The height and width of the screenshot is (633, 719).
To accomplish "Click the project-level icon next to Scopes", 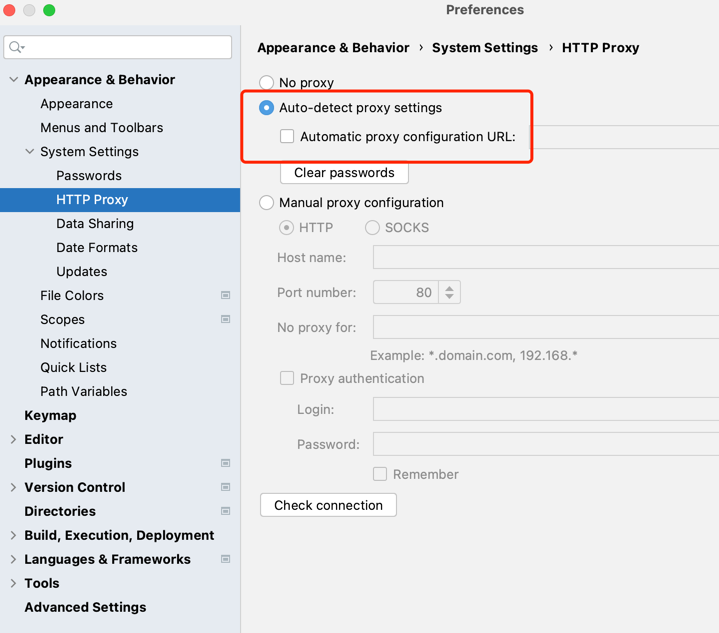I will pyautogui.click(x=225, y=319).
